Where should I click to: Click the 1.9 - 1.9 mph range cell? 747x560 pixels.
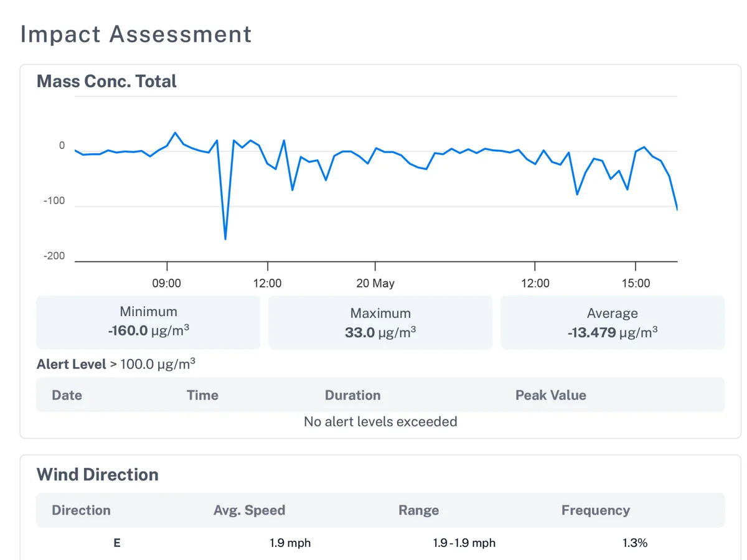coord(464,543)
